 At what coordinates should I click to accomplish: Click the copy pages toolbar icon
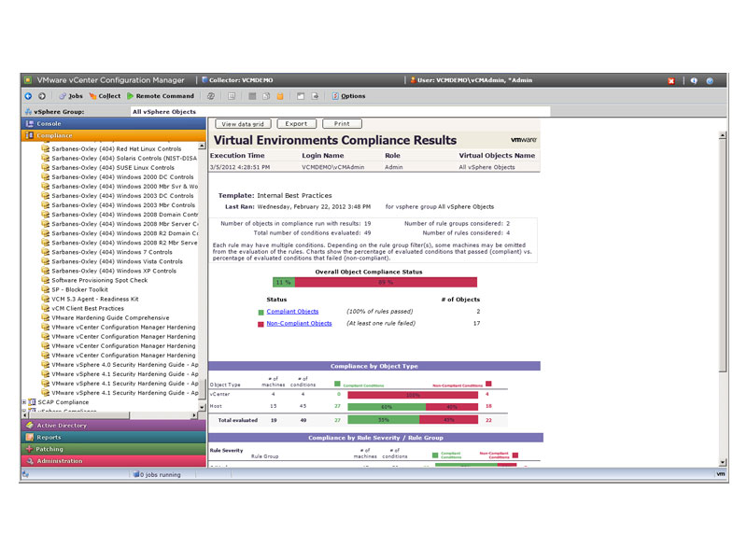point(266,96)
